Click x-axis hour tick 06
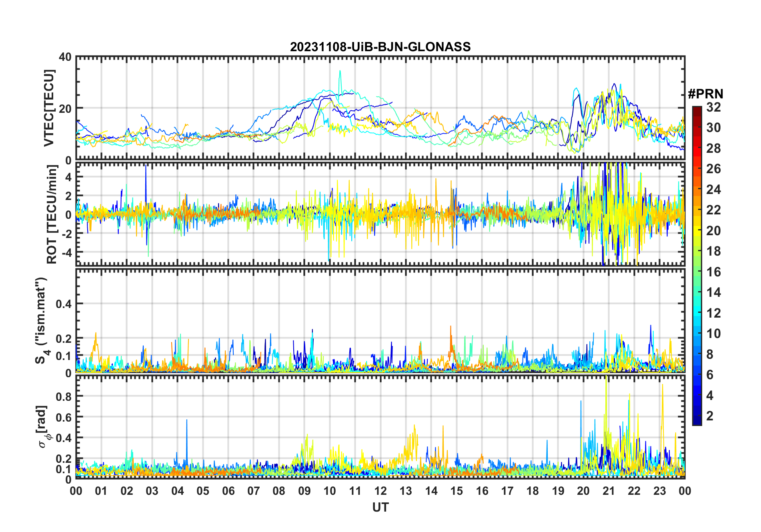The width and height of the screenshot is (761, 532). 228,491
